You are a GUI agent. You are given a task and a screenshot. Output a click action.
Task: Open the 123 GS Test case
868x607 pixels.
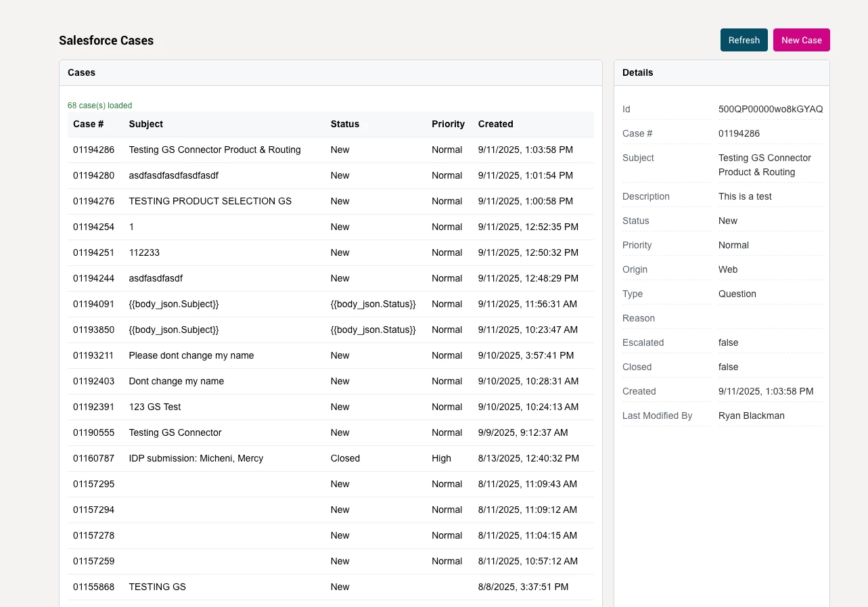tap(331, 407)
